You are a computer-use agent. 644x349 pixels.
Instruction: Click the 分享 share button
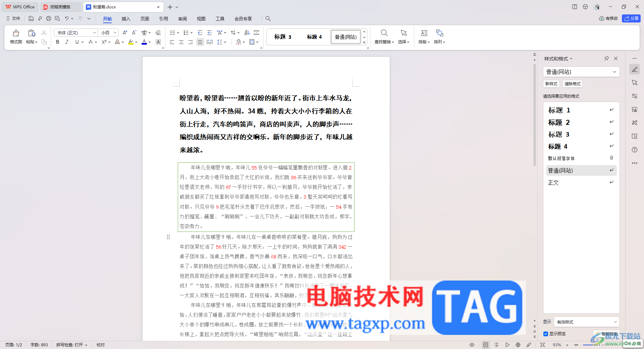pos(631,18)
